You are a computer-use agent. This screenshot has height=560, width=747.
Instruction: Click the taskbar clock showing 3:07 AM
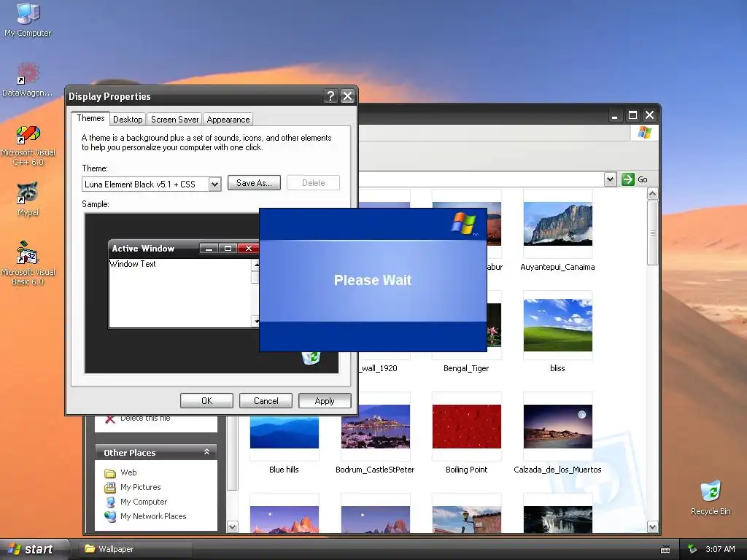pyautogui.click(x=720, y=549)
